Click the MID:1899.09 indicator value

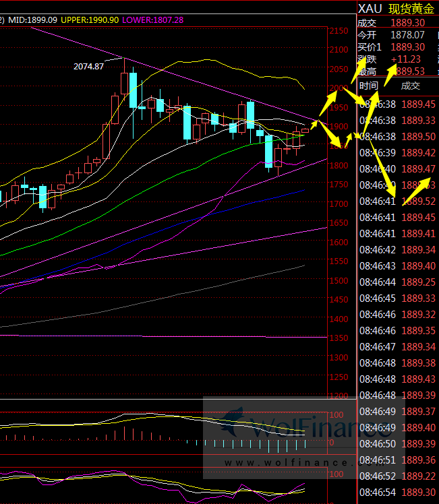(x=33, y=20)
